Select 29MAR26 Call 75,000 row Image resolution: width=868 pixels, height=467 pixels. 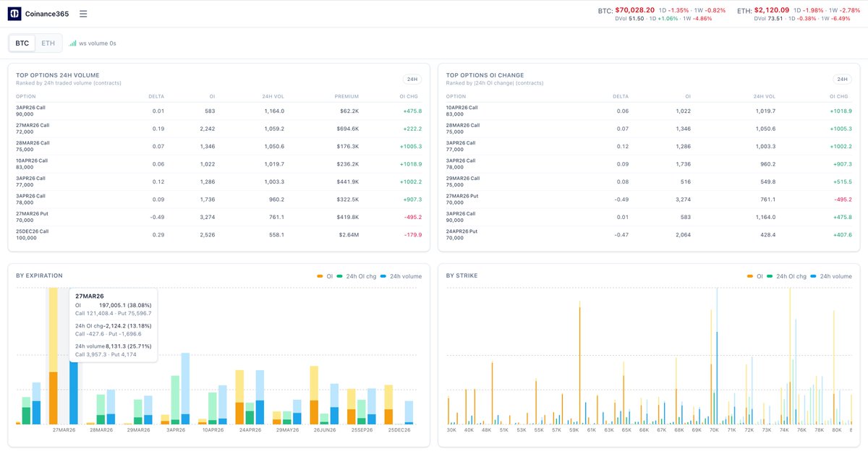coord(649,181)
